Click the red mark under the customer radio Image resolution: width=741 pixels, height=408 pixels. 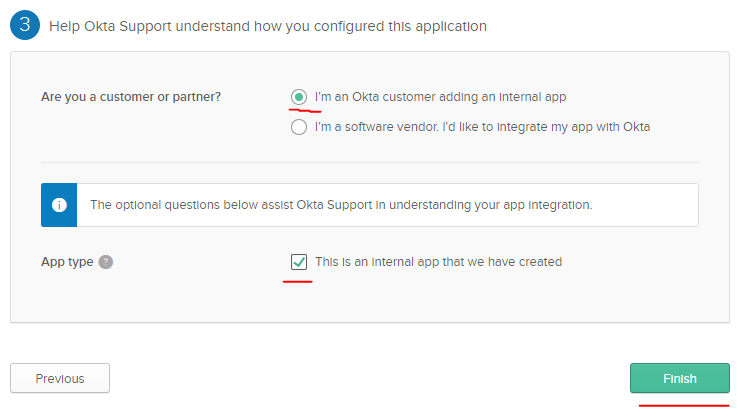point(305,111)
